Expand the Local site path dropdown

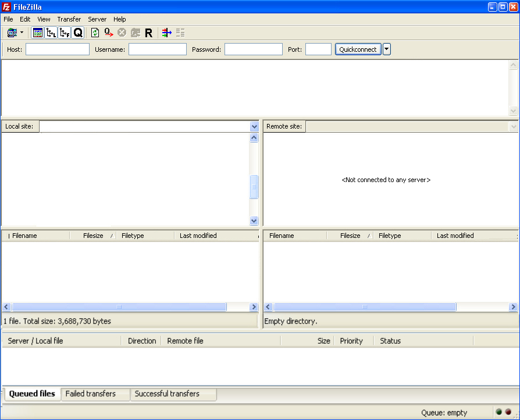point(254,126)
